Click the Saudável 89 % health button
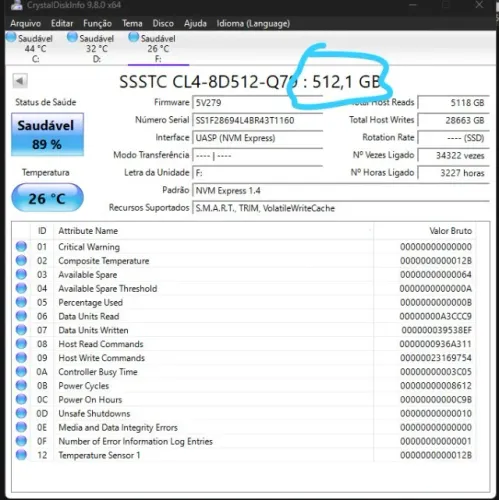Screen dimensions: 499x500 (x=47, y=134)
